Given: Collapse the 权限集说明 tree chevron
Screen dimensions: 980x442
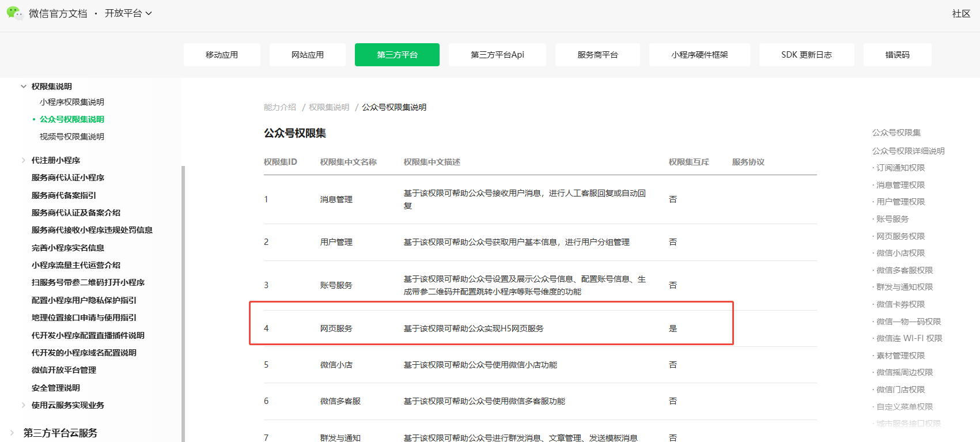Looking at the screenshot, I should tap(24, 86).
